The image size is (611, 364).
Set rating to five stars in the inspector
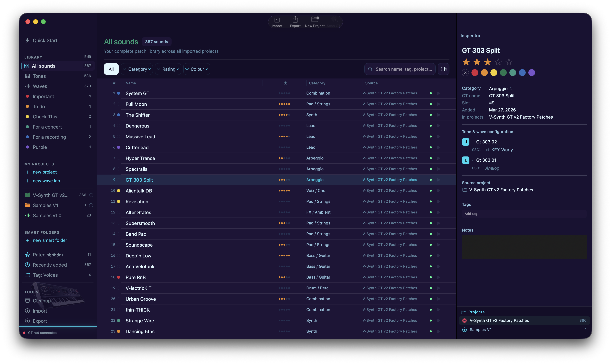pos(509,62)
